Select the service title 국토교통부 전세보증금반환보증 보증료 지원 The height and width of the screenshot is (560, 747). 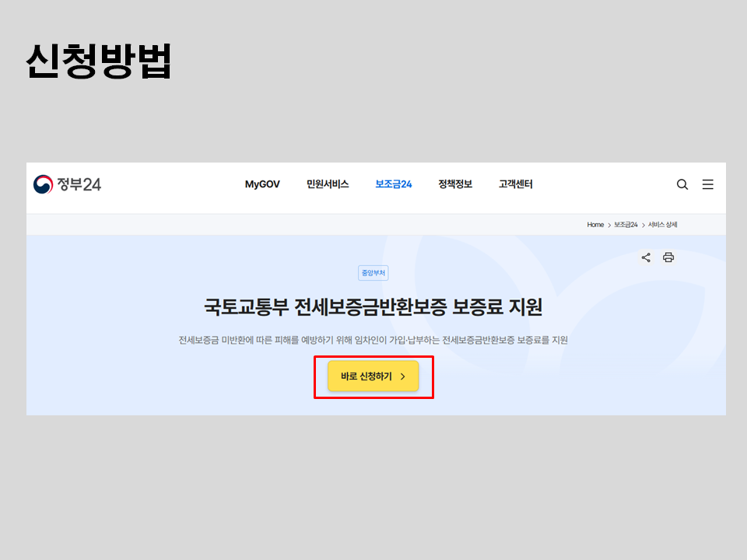tap(373, 307)
